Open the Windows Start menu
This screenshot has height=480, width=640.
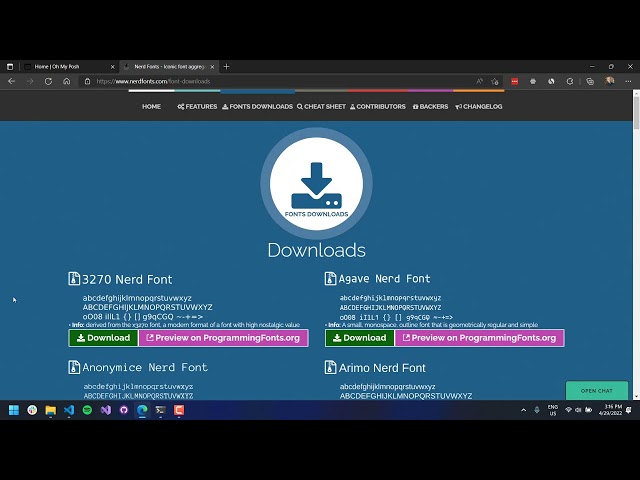pos(13,410)
